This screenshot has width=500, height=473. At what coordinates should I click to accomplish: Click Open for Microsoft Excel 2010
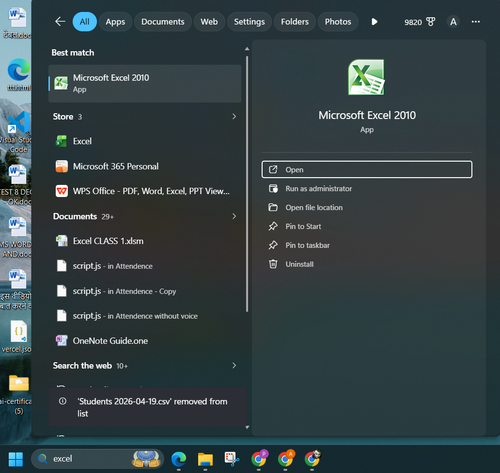click(367, 169)
